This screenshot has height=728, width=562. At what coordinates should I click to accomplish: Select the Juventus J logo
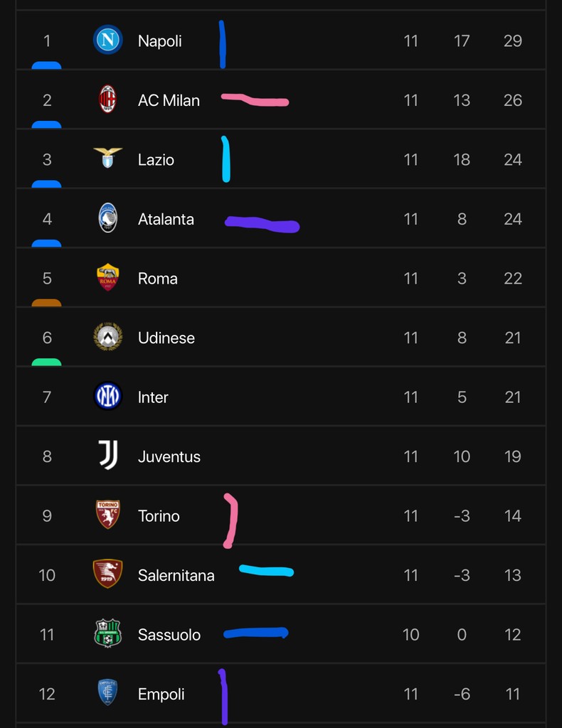108,456
